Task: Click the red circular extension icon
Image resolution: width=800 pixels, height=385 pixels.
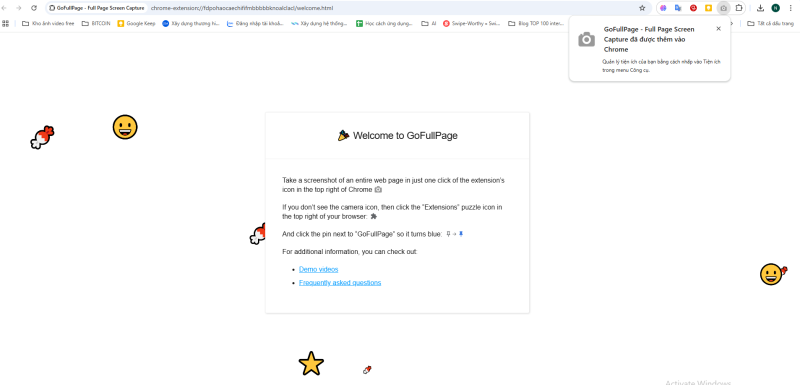Action: coord(693,8)
